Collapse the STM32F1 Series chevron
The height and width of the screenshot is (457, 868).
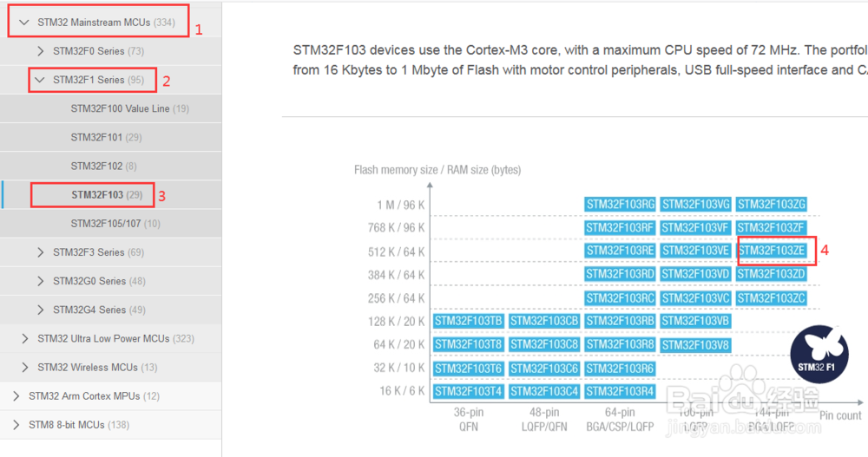click(x=40, y=80)
